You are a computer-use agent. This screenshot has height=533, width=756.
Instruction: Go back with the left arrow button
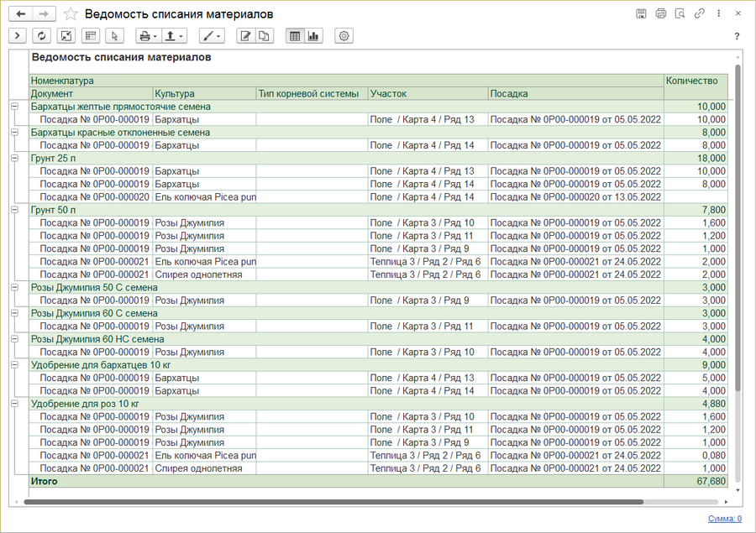(x=21, y=14)
